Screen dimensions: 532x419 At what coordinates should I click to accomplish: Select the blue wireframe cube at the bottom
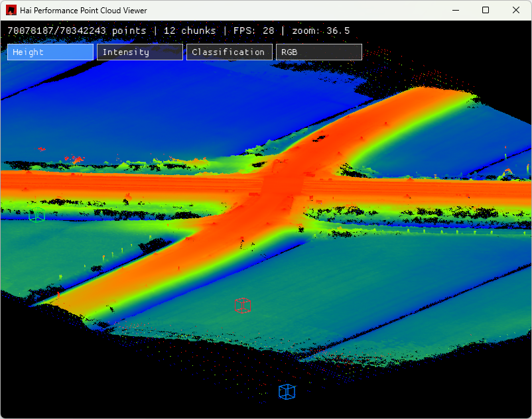coord(287,392)
